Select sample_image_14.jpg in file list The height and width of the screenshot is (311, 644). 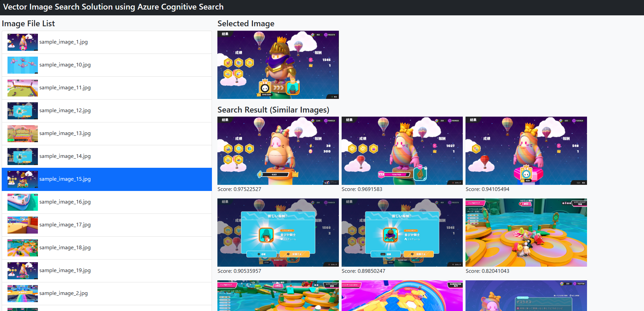[107, 157]
